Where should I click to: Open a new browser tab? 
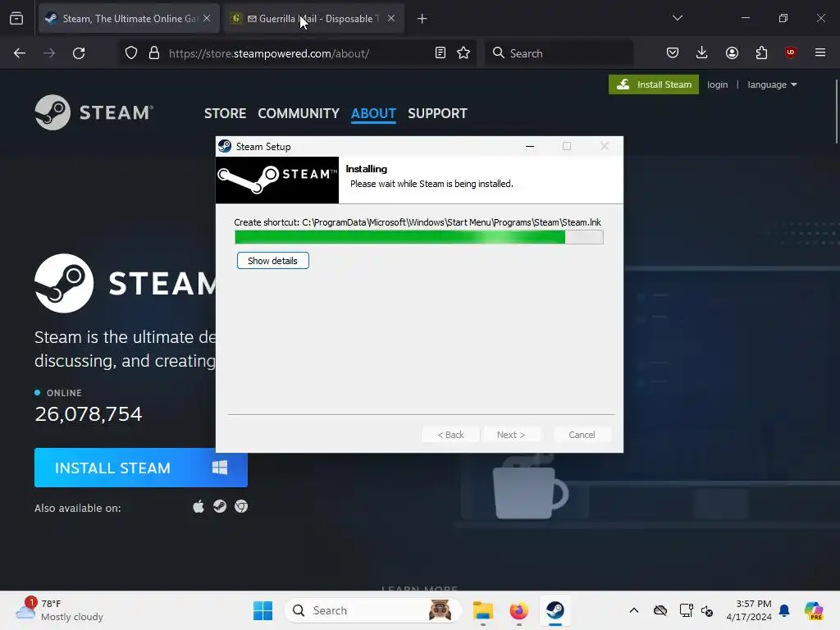point(422,19)
